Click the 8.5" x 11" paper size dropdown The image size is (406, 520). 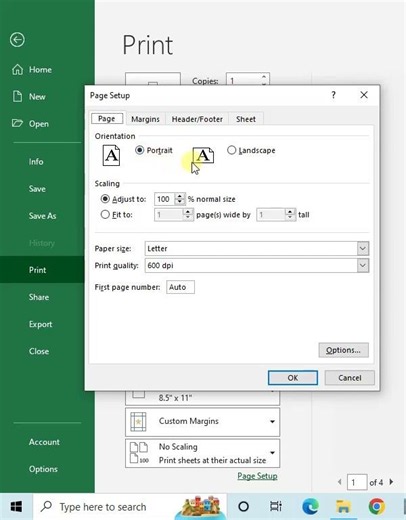pyautogui.click(x=202, y=398)
